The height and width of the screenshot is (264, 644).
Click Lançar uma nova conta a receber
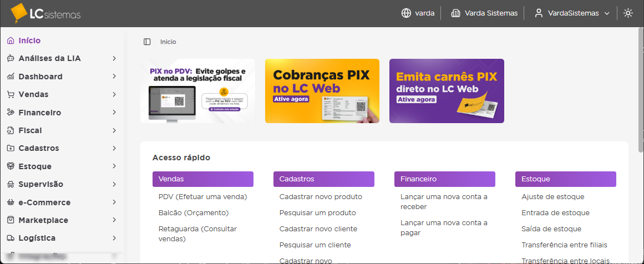[x=444, y=201]
